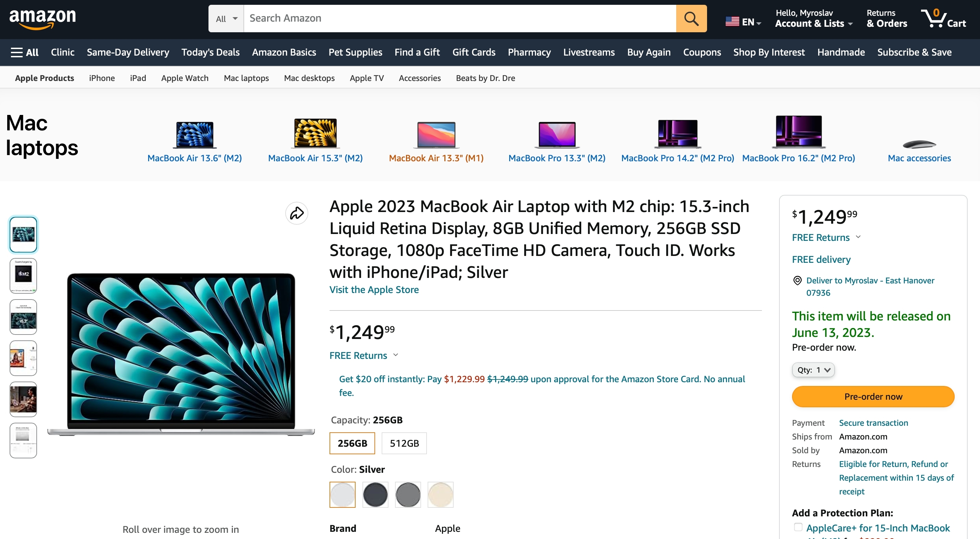Go to the Apple Watch tab
The width and height of the screenshot is (980, 539).
coord(184,78)
